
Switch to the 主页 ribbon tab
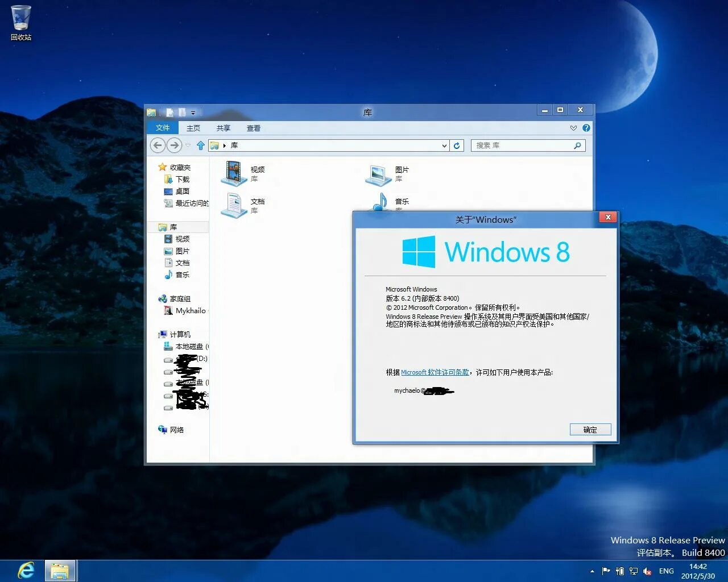point(193,128)
